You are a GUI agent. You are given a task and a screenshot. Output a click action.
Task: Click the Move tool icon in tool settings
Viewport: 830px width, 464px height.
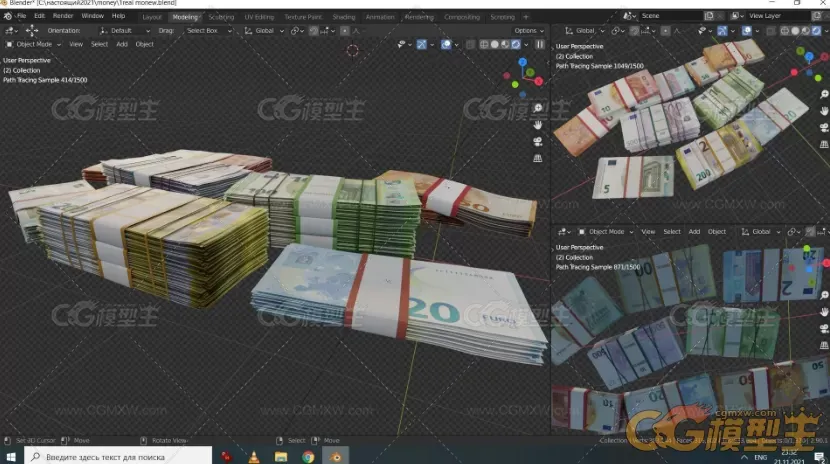coord(32,31)
